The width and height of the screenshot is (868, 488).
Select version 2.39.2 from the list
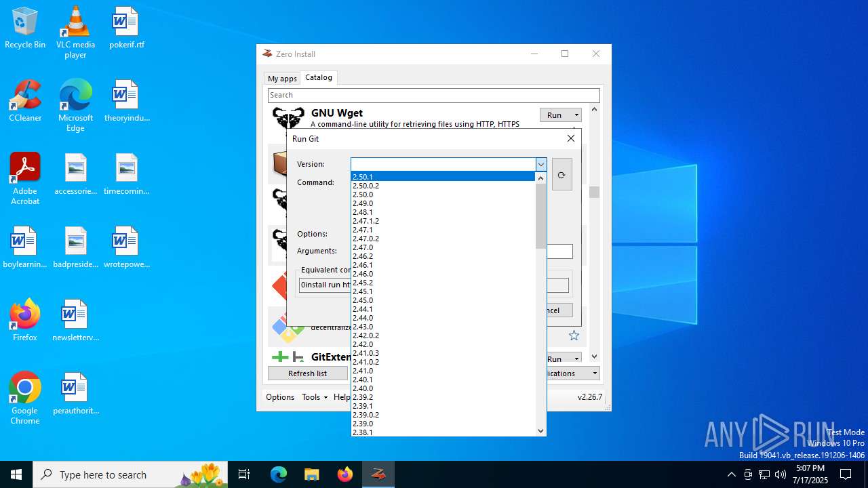pos(443,397)
